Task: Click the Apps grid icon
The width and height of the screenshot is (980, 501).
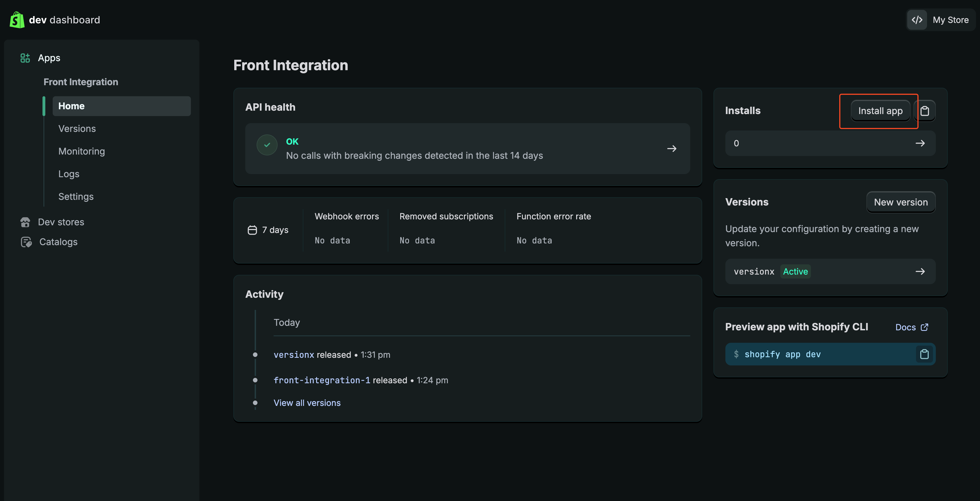Action: 25,58
